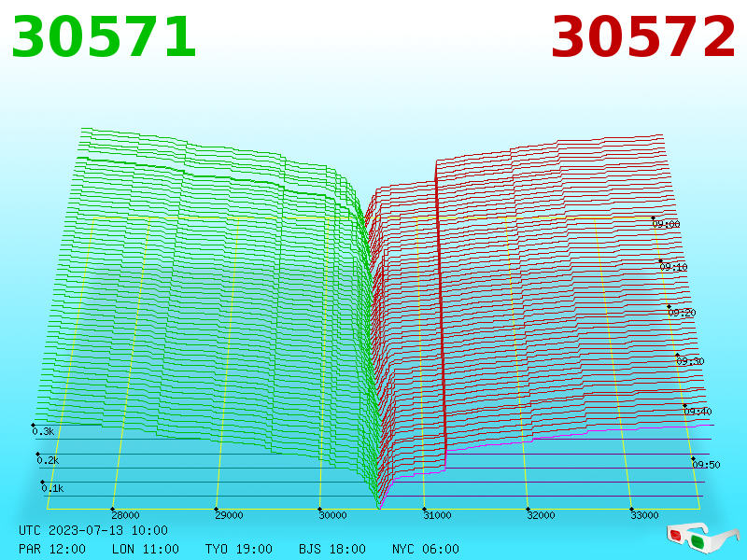Click the 31000 price axis label
This screenshot has height=560, width=747.
pyautogui.click(x=437, y=515)
